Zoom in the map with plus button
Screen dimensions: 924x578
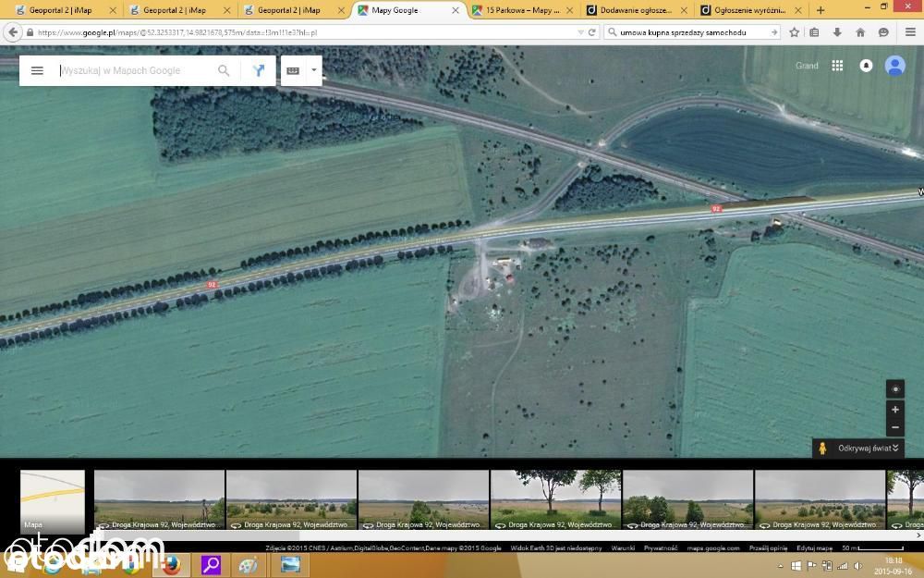pyautogui.click(x=895, y=410)
